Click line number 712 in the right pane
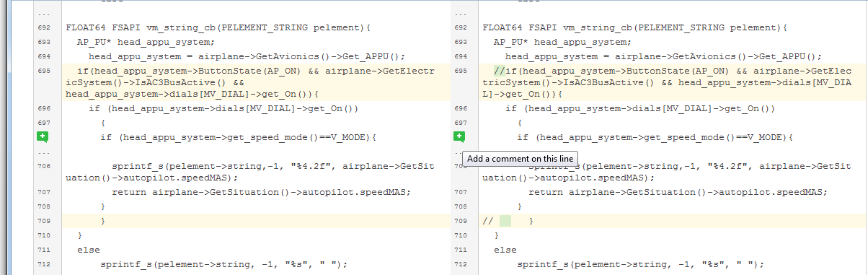Viewport: 868px width, 275px height. (x=460, y=263)
